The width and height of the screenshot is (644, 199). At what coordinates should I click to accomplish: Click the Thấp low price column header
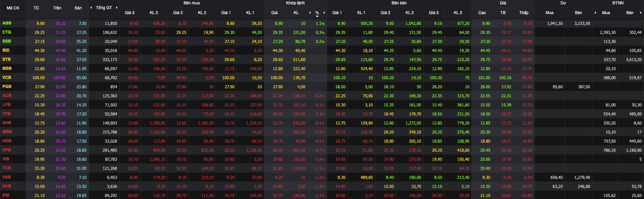[524, 13]
